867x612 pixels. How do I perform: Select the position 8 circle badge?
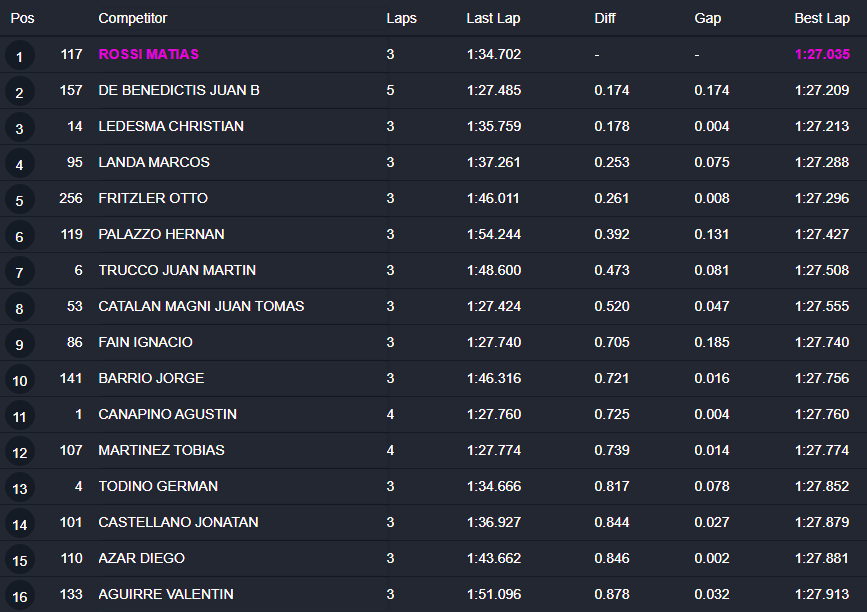point(19,308)
